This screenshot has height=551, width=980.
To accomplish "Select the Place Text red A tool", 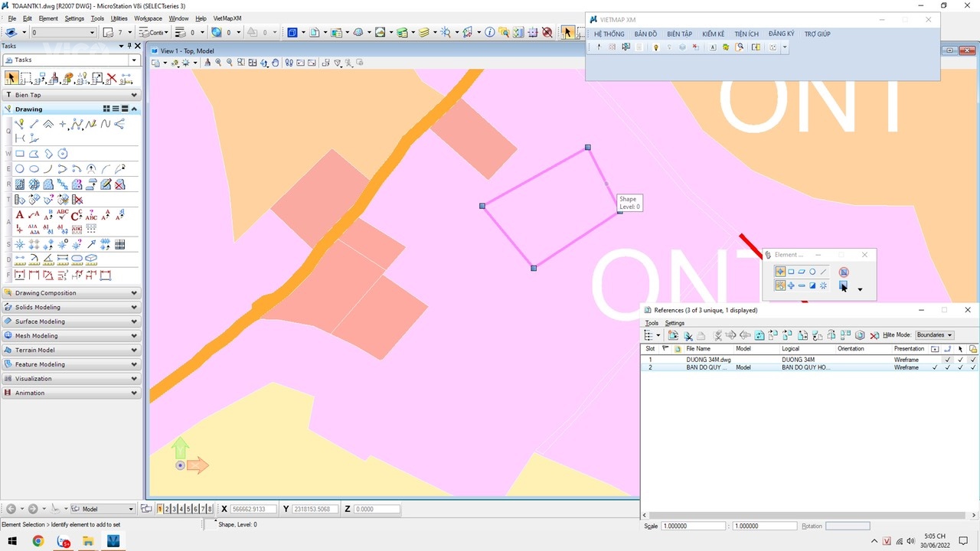I will click(x=20, y=214).
